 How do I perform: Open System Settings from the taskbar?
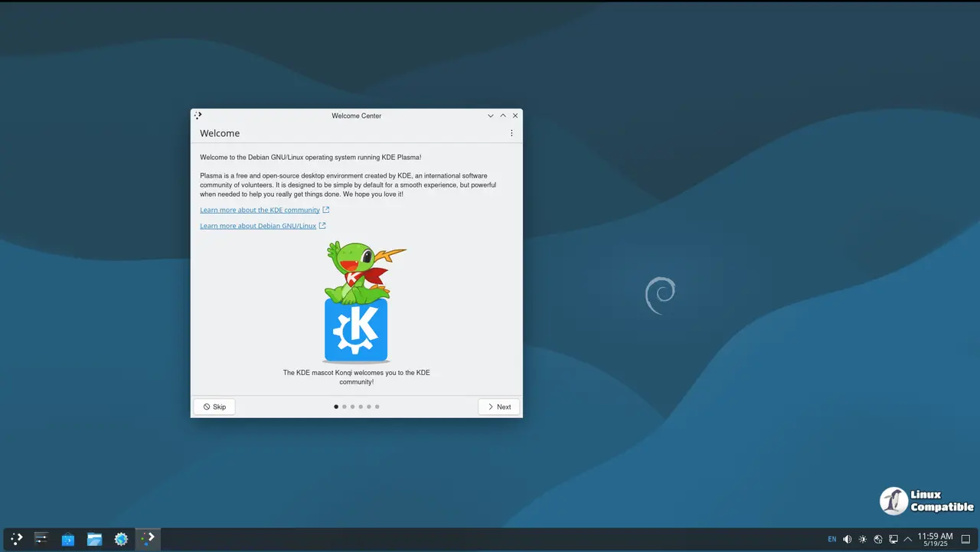pos(121,539)
